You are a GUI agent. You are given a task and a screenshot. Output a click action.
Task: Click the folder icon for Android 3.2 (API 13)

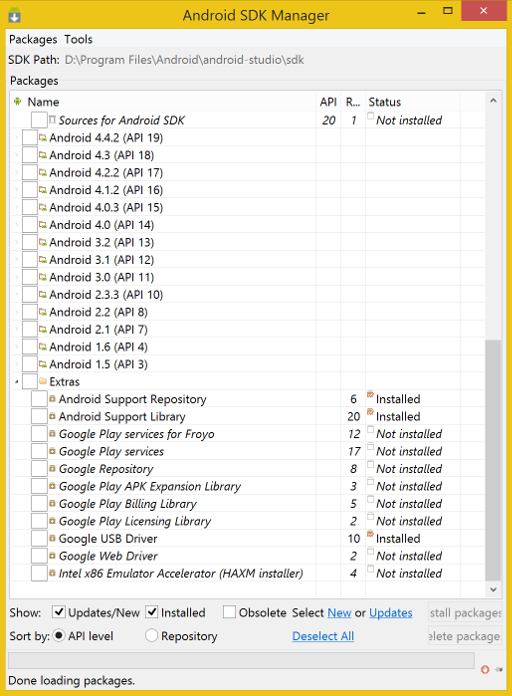pos(43,242)
